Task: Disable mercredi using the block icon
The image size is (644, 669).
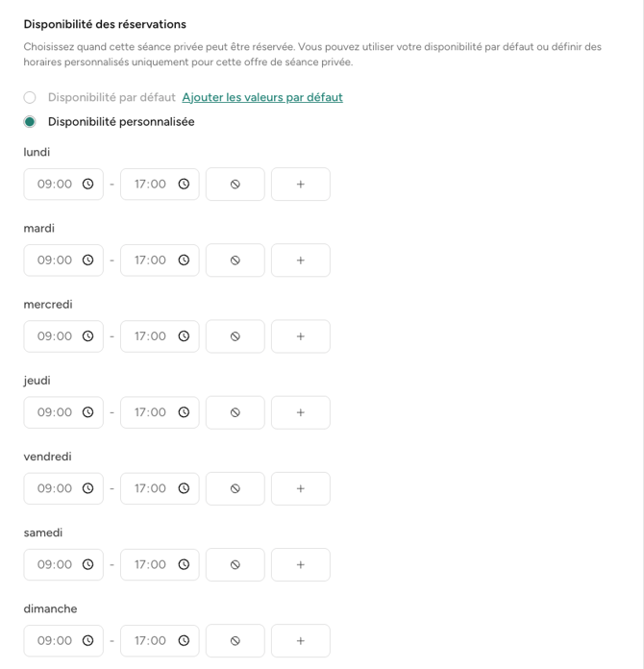Action: coord(235,336)
